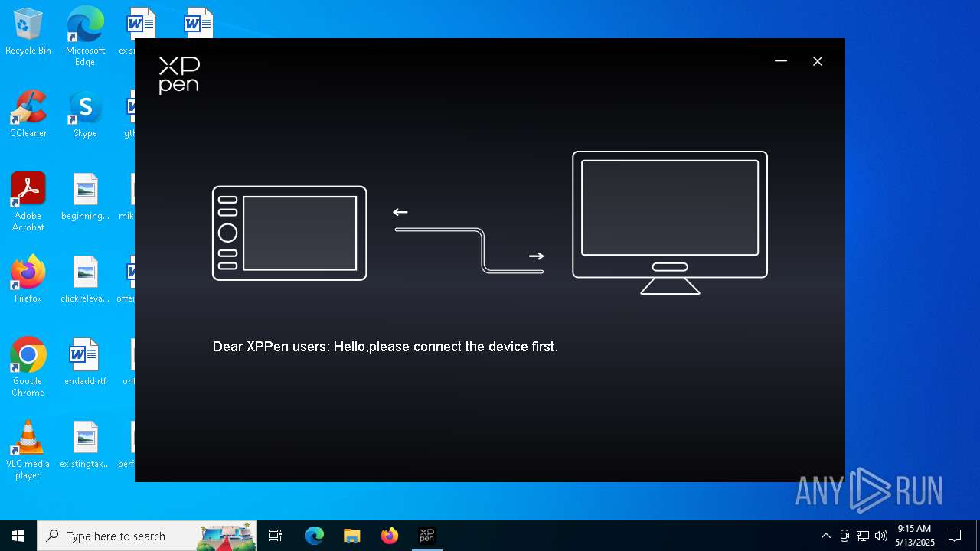Open Firefox desktop shortcut
Screen dimensions: 980x551
coord(28,279)
